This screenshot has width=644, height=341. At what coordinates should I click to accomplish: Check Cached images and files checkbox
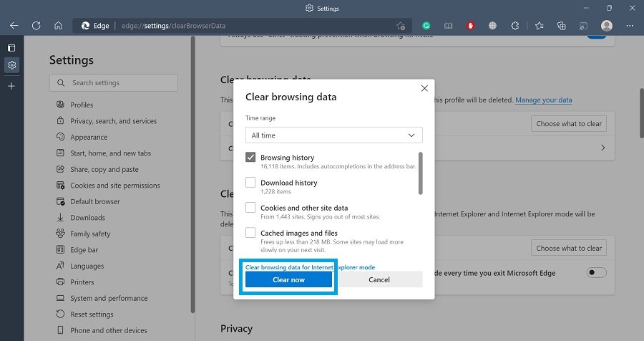click(250, 232)
